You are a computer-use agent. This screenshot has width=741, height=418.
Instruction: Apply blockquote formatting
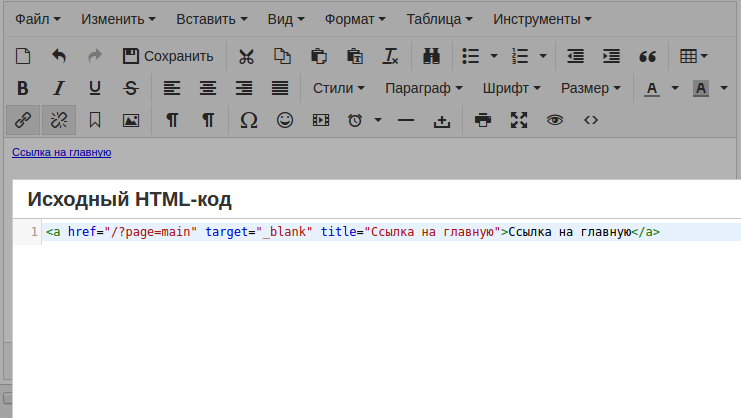pos(647,56)
